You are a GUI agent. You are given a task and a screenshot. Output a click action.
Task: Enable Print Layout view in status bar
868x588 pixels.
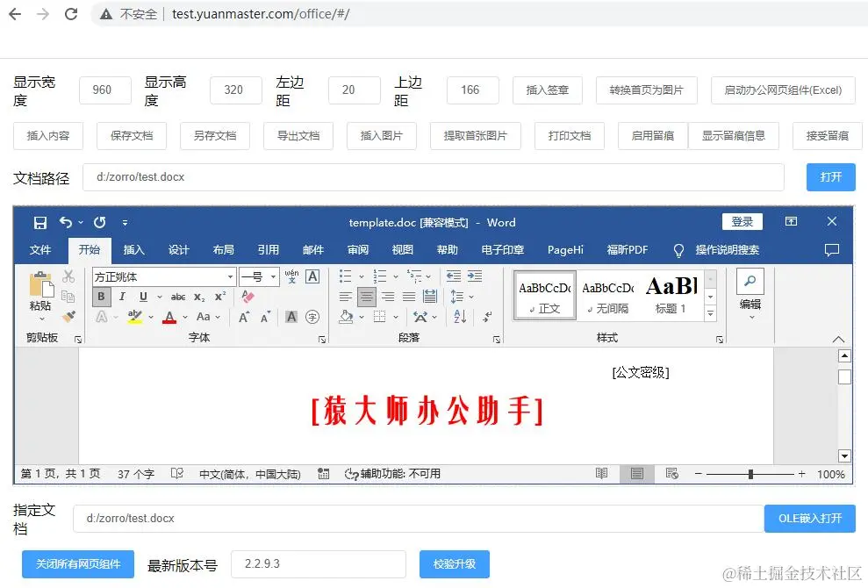pyautogui.click(x=636, y=474)
